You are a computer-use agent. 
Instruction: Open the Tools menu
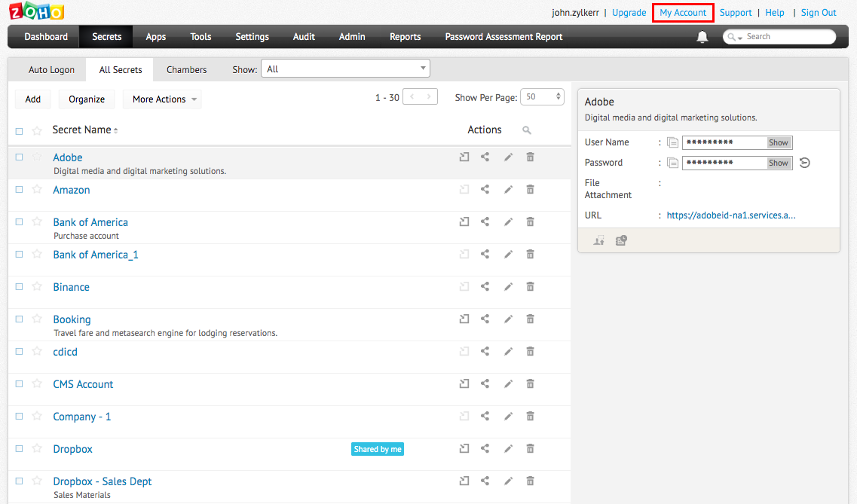(200, 37)
